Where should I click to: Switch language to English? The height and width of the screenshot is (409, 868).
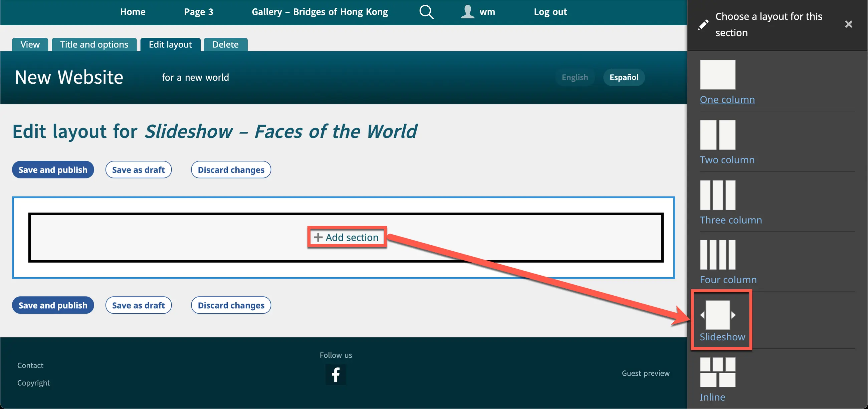click(575, 77)
